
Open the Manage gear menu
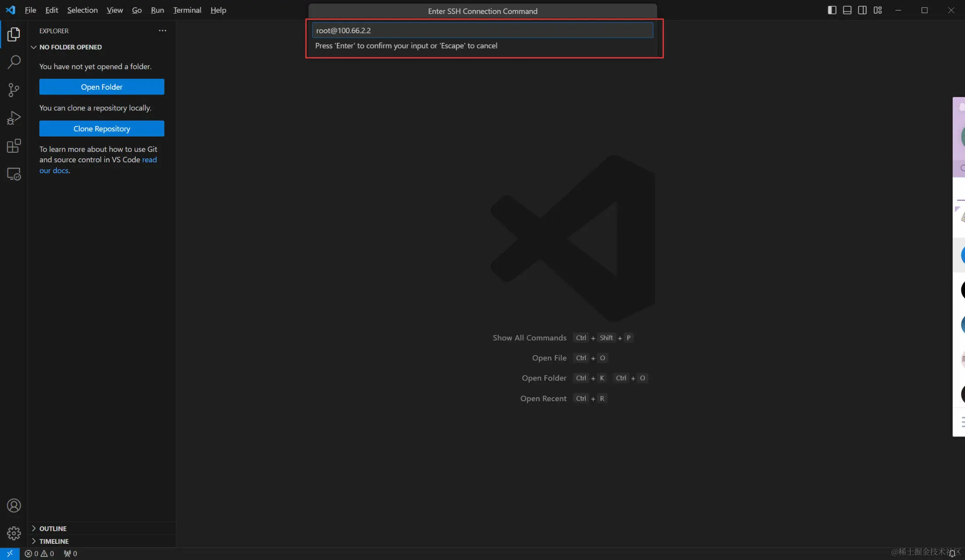pos(14,533)
